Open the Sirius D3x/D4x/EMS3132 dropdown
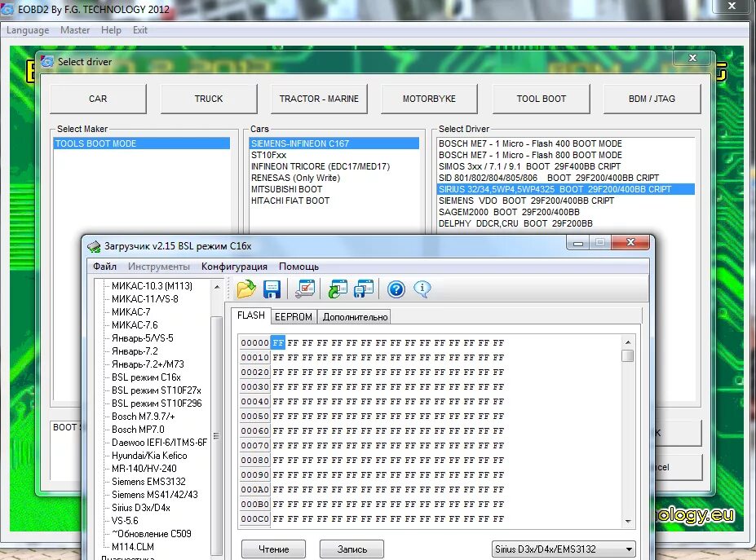Screen dimensions: 756x560 [x=564, y=549]
